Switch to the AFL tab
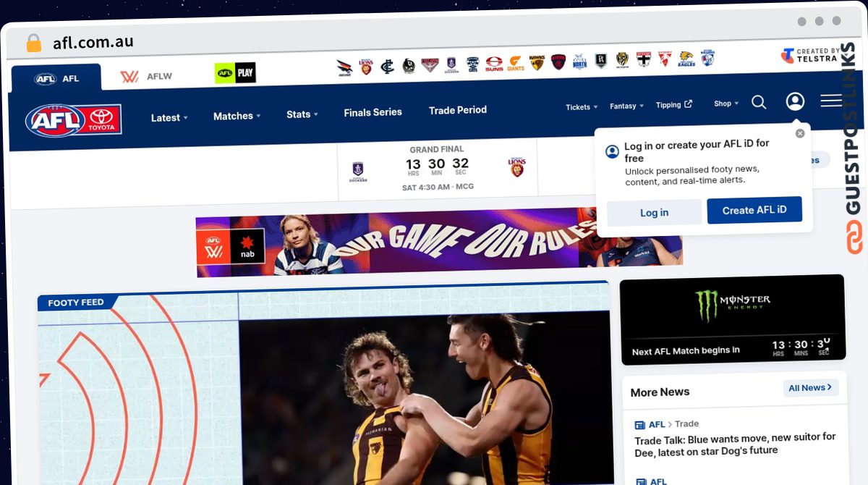The image size is (868, 485). [56, 78]
